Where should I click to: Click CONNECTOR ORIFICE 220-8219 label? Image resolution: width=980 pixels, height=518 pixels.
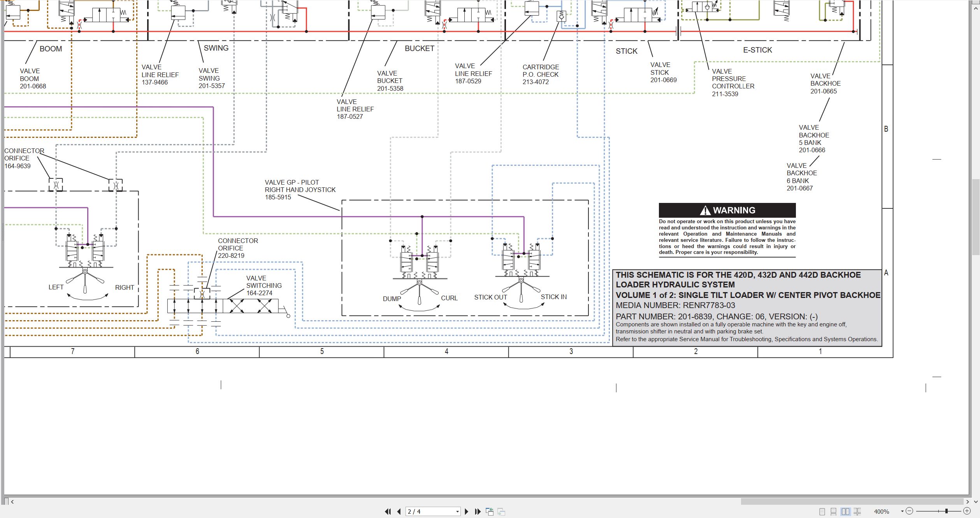click(x=238, y=248)
